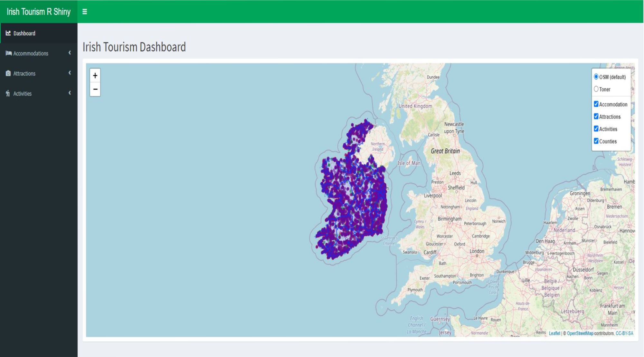Switch base map to Toner
Viewport: 644px width, 357px height.
(x=596, y=89)
